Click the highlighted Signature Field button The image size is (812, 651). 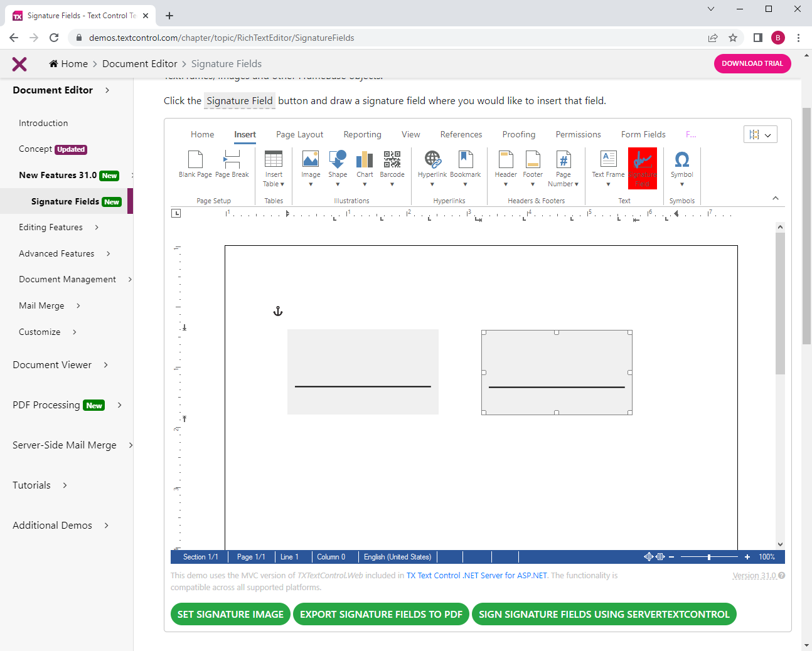(x=643, y=168)
